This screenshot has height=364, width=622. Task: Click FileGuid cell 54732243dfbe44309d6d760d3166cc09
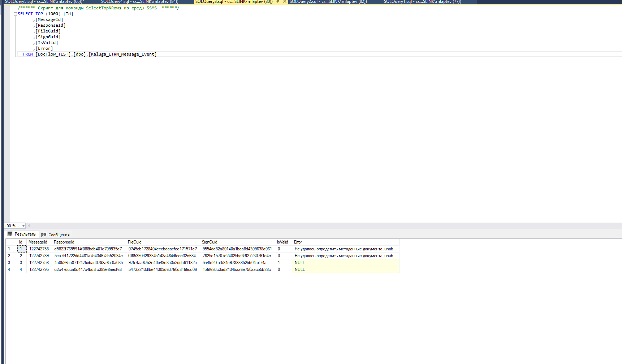[163, 269]
